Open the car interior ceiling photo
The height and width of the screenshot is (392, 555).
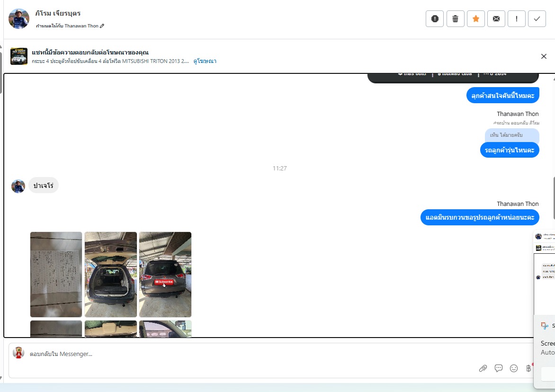[x=111, y=329]
